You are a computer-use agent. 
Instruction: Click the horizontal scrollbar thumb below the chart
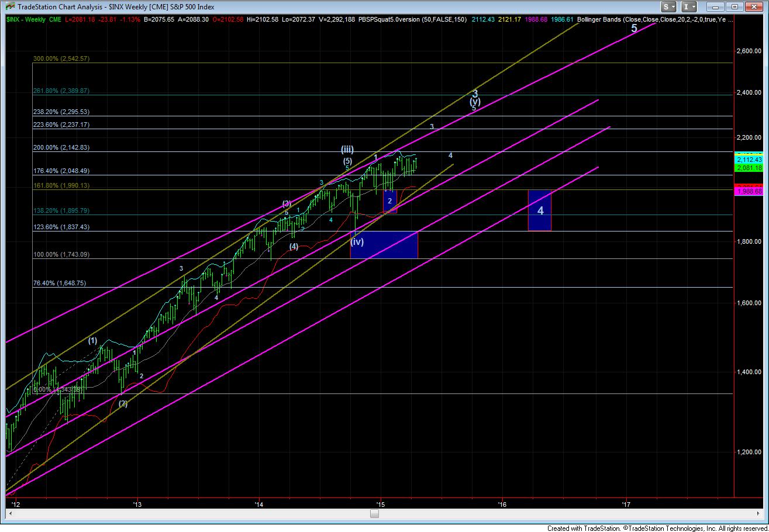[374, 514]
